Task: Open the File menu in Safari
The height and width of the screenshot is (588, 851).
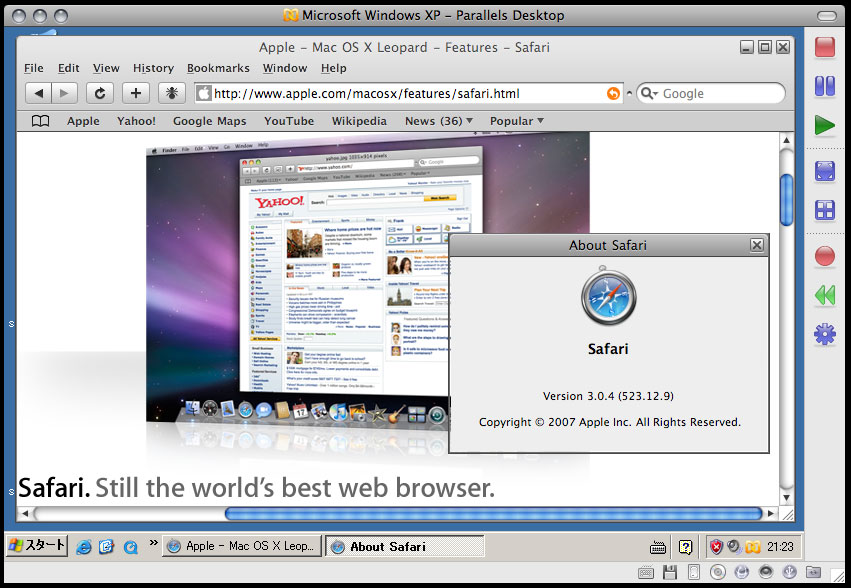Action: [34, 68]
